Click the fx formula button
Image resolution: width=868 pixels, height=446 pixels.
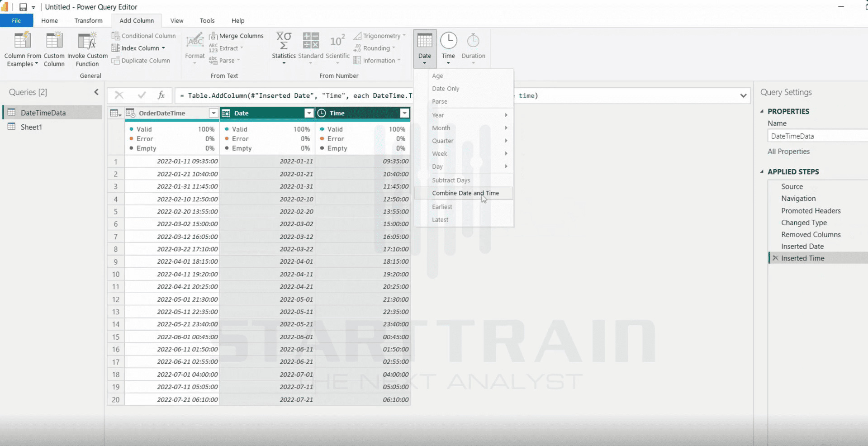tap(161, 95)
